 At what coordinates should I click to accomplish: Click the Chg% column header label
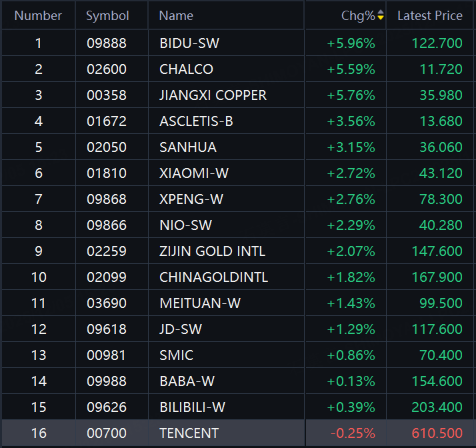point(358,15)
